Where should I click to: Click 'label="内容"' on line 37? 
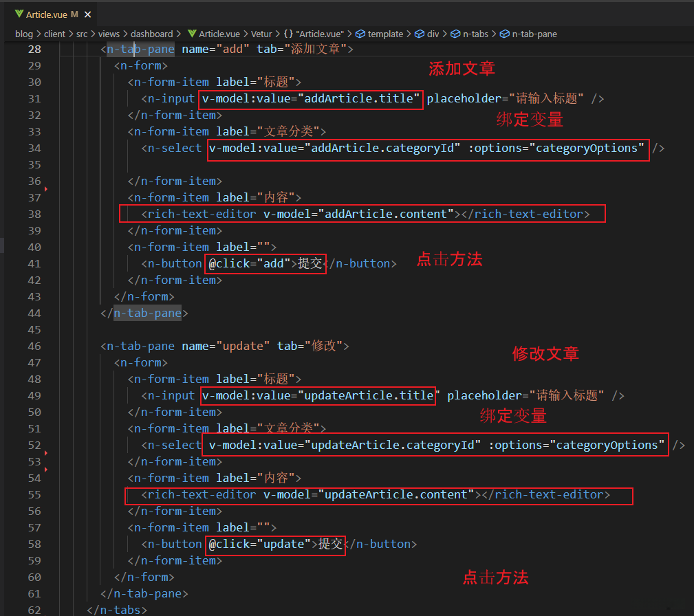click(255, 197)
